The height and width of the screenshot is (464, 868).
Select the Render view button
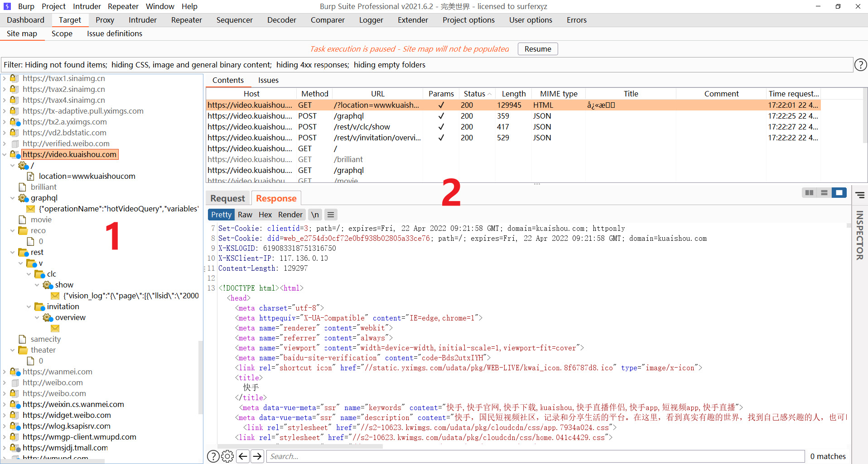click(x=290, y=215)
